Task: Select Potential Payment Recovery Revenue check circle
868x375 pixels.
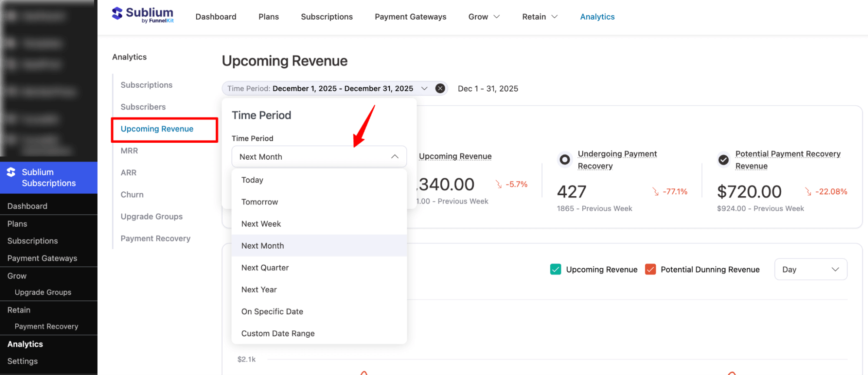Action: [723, 160]
